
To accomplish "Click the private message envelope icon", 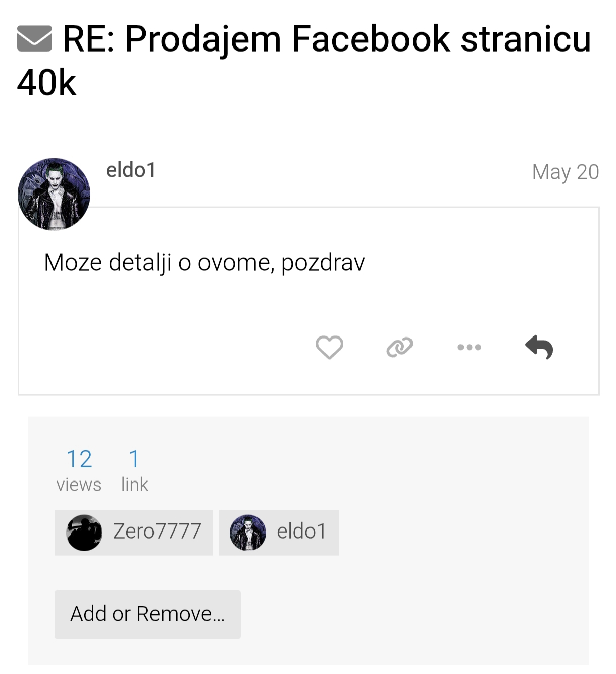I will point(34,39).
